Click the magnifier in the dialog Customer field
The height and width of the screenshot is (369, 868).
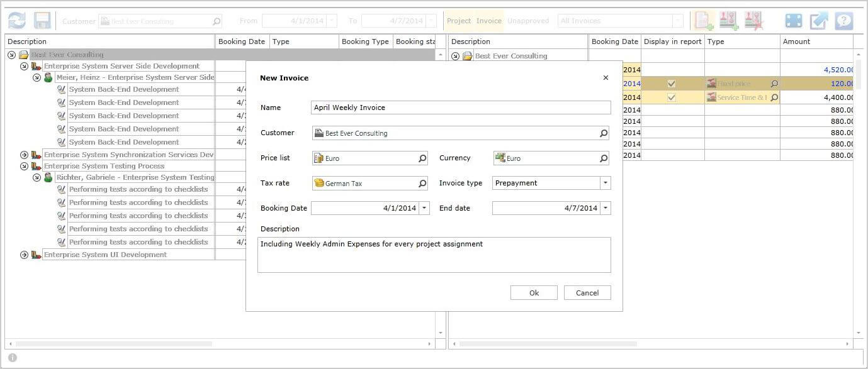(604, 133)
